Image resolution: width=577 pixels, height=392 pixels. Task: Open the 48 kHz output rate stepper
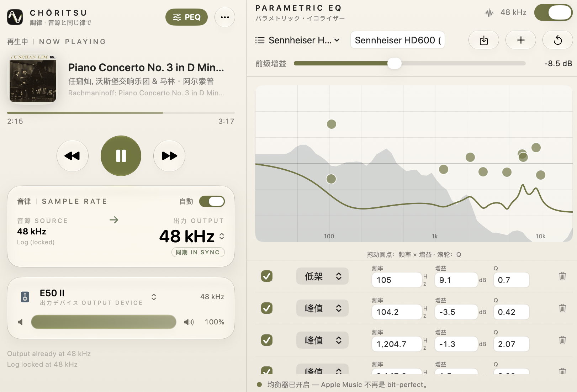pos(222,236)
